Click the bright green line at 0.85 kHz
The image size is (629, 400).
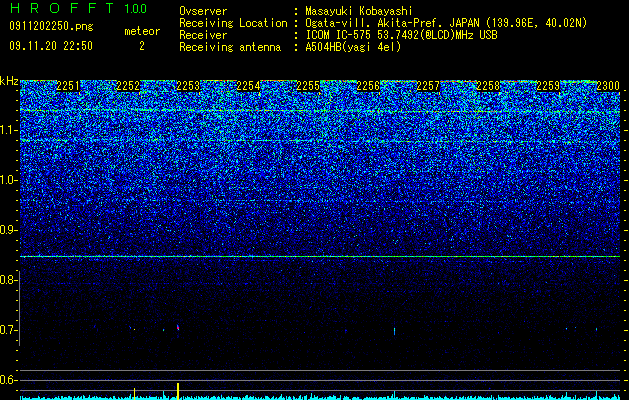point(320,256)
